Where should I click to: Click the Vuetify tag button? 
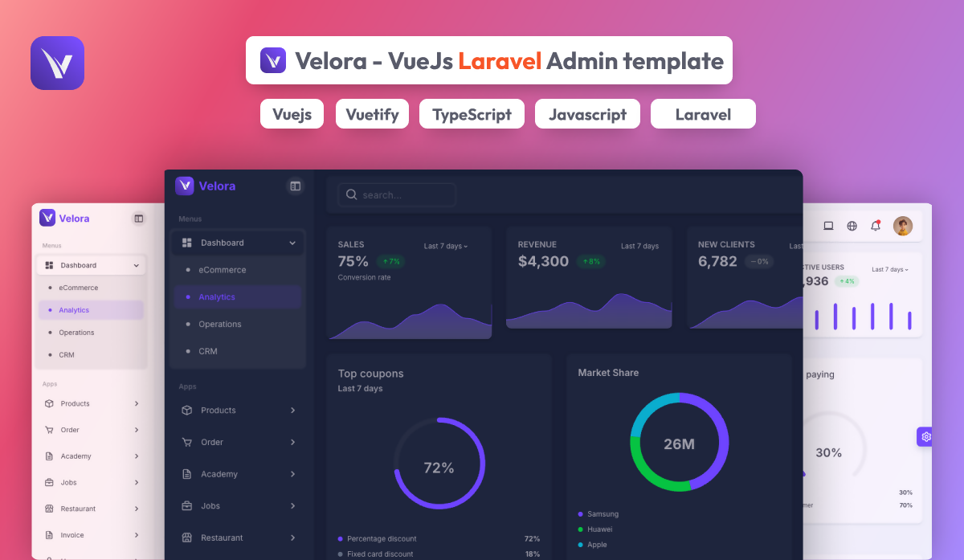[x=372, y=114]
